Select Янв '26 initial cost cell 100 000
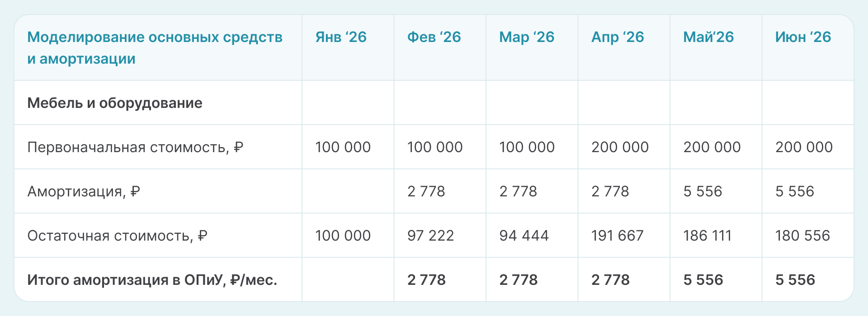The width and height of the screenshot is (868, 316). pos(343,147)
